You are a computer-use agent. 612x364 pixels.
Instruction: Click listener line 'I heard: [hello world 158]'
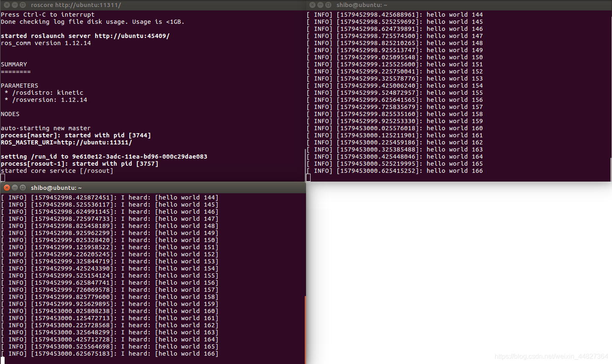click(x=110, y=297)
